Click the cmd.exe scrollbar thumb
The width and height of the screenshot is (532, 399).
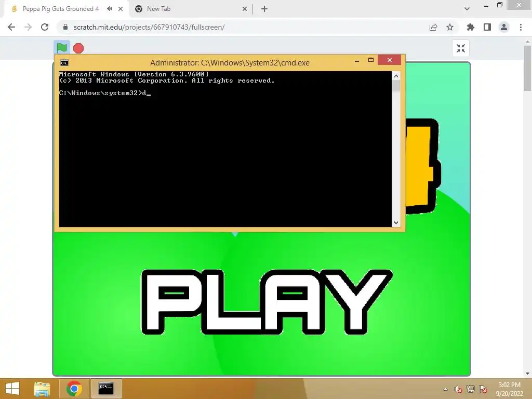396,86
